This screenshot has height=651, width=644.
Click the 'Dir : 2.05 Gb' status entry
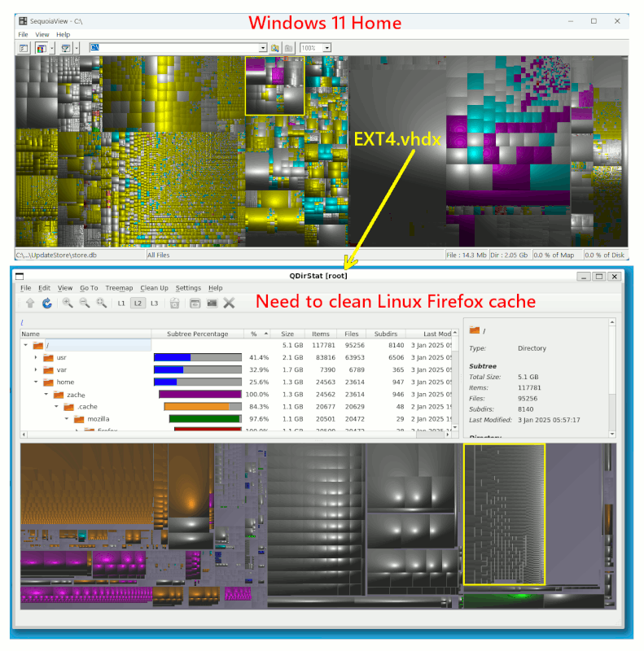click(x=509, y=255)
